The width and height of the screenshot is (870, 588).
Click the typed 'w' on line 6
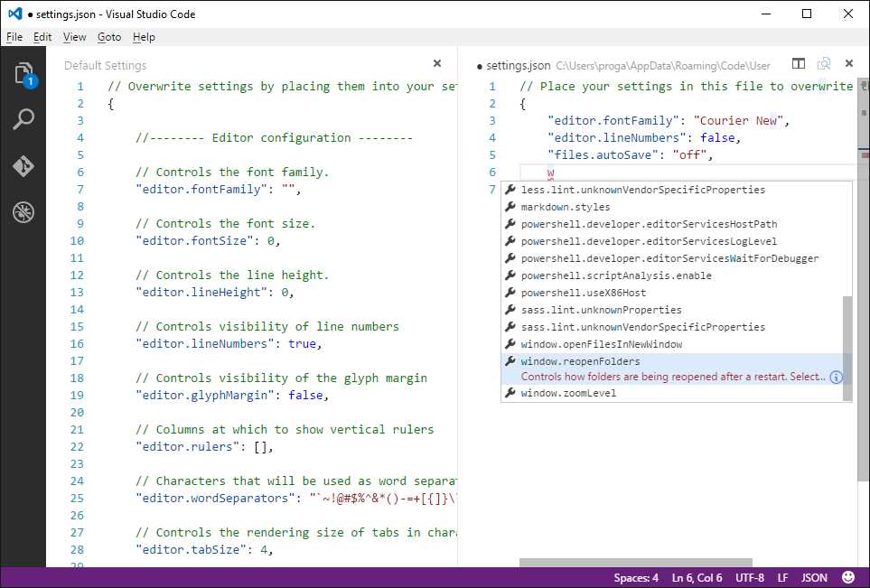550,173
